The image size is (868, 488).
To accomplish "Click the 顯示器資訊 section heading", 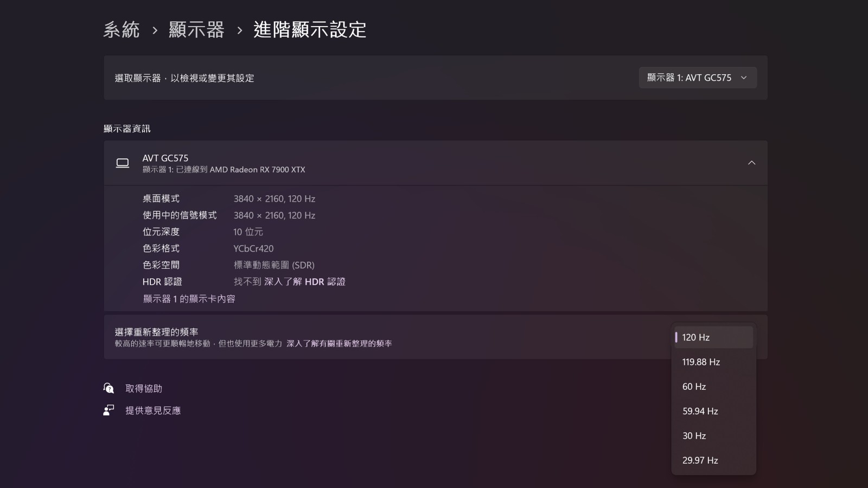I will (127, 129).
